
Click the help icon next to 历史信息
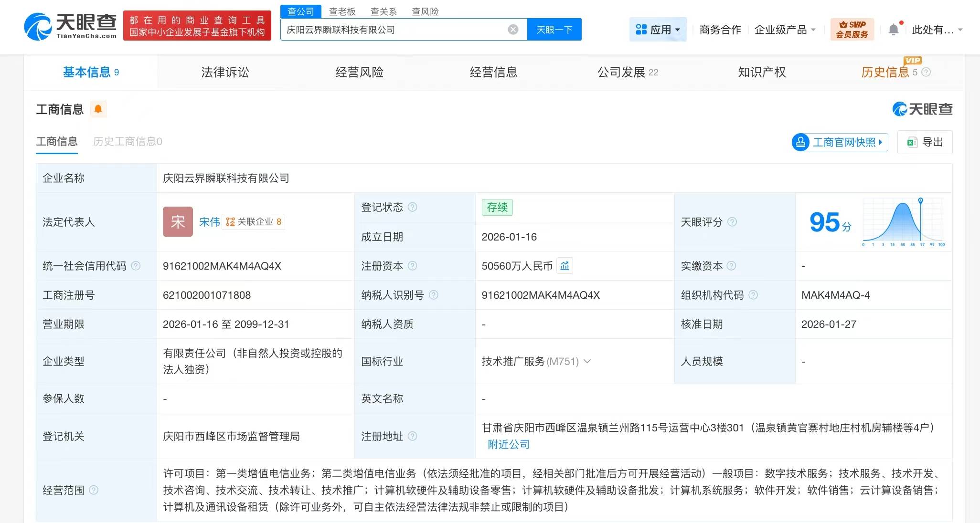pyautogui.click(x=926, y=72)
